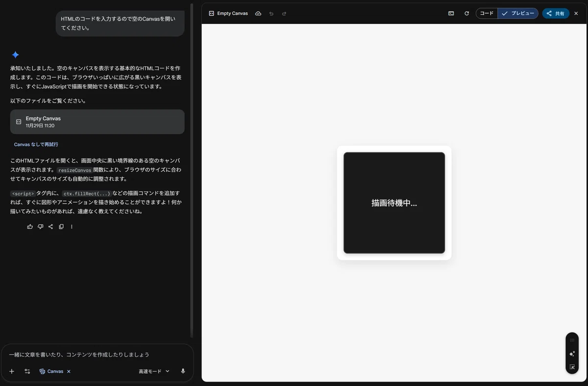Activate the select element tool icon

(572, 367)
